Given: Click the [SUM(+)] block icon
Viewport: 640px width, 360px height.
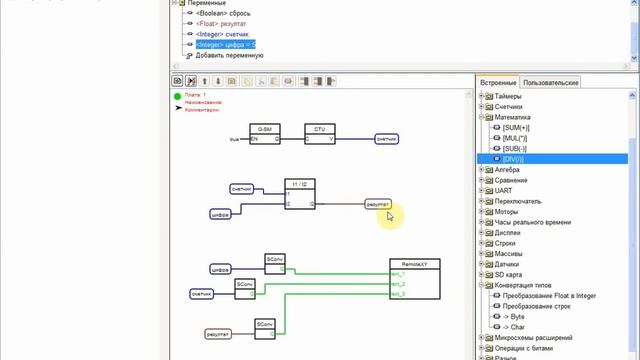Looking at the screenshot, I should (497, 128).
